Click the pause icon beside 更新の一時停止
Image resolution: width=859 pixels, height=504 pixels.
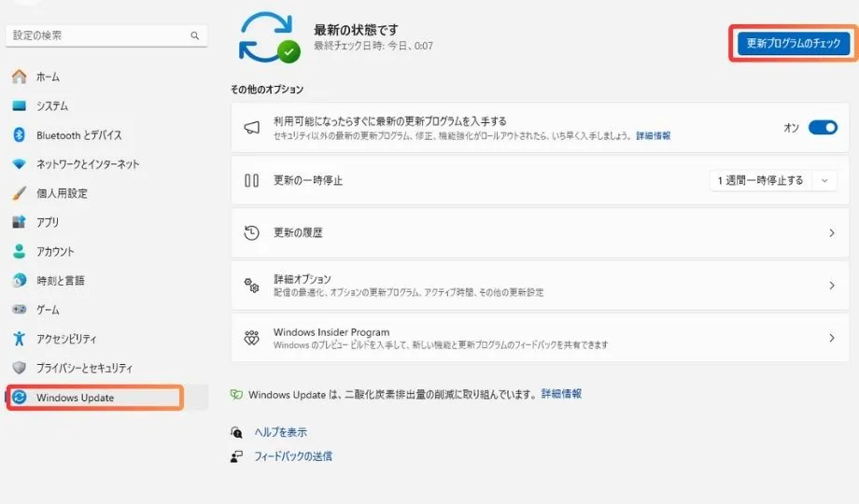251,180
